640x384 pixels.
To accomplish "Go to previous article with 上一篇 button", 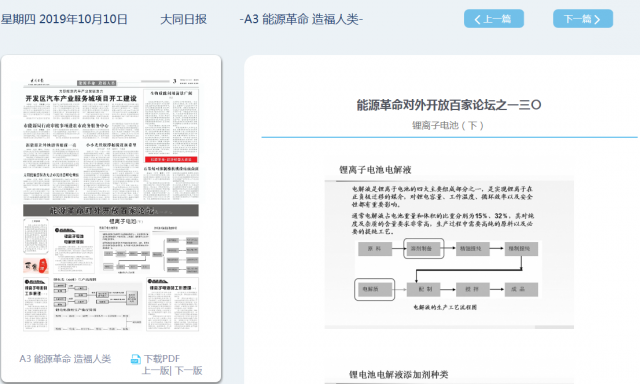I will pos(493,19).
